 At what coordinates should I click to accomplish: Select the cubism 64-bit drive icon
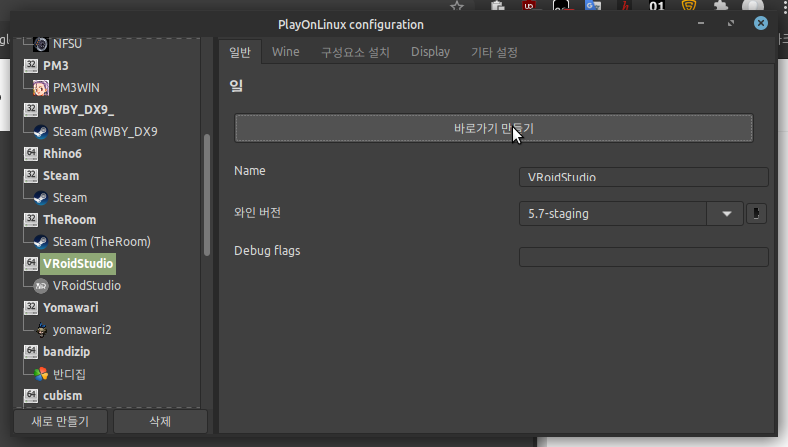pos(31,395)
